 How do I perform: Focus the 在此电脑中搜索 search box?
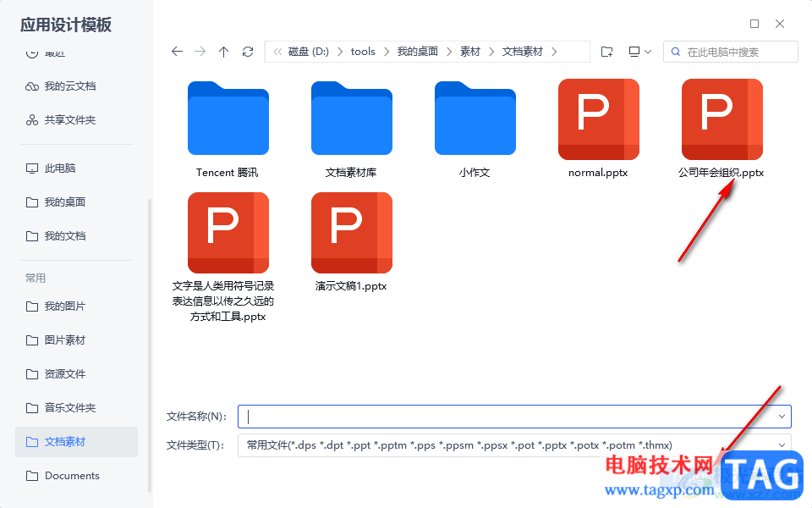click(x=730, y=52)
